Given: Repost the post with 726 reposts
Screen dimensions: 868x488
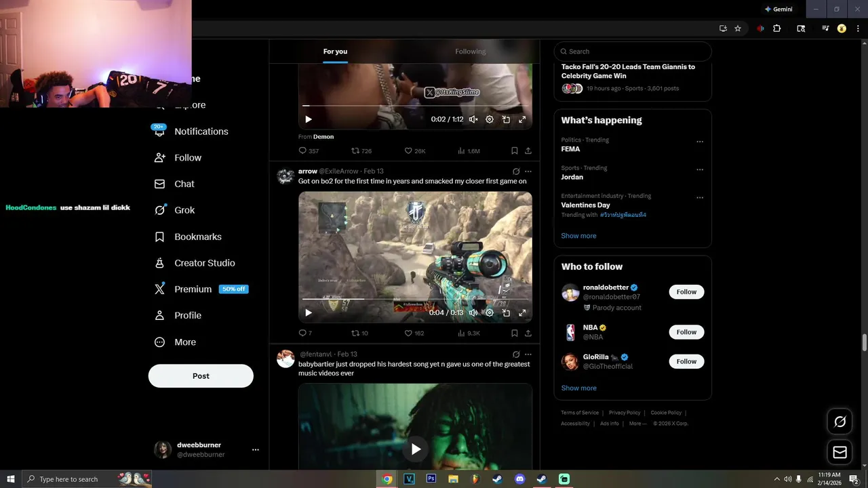Looking at the screenshot, I should click(361, 150).
